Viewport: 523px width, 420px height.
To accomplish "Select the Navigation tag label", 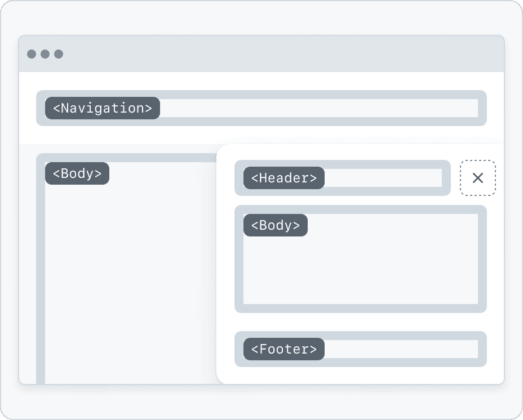I will point(103,108).
